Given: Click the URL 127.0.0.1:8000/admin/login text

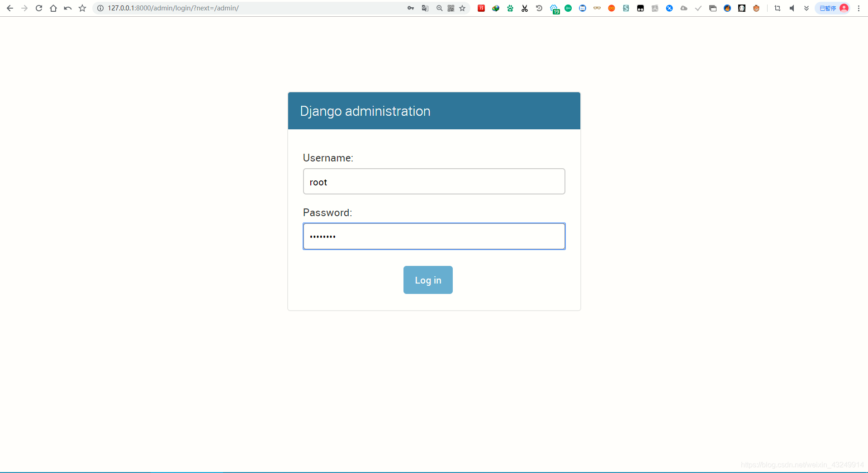Looking at the screenshot, I should point(173,8).
